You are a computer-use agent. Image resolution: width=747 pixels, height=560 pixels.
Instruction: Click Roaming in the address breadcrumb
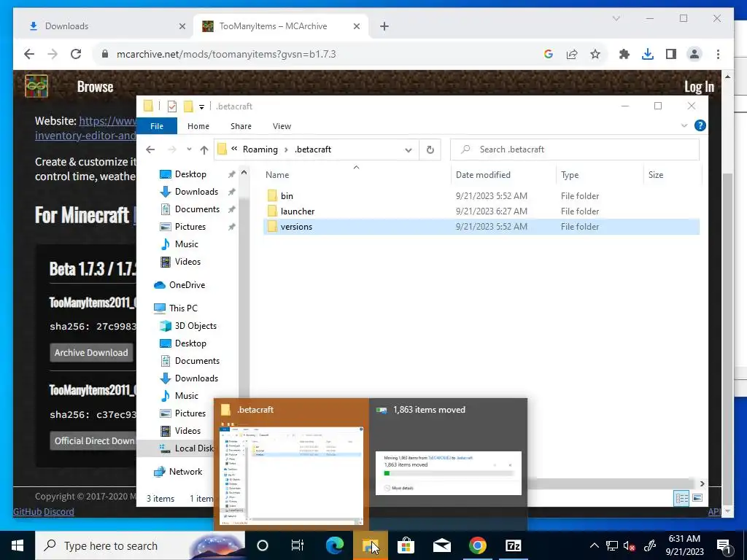pyautogui.click(x=260, y=149)
